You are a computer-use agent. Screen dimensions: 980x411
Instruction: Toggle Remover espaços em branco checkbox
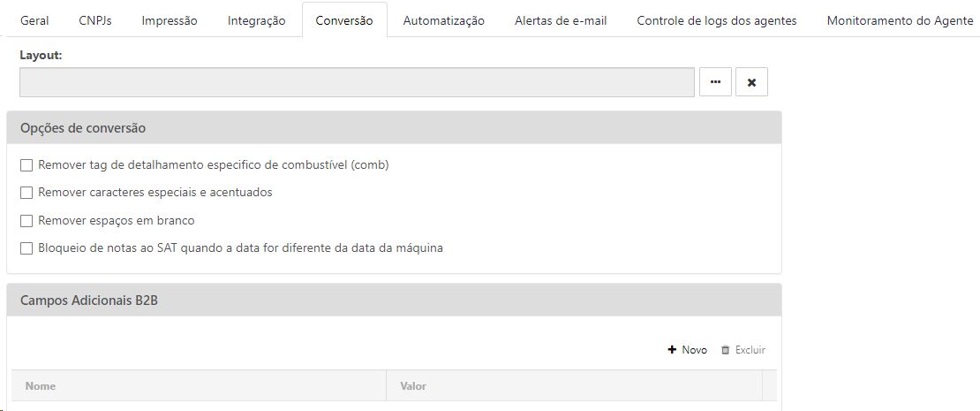(26, 221)
